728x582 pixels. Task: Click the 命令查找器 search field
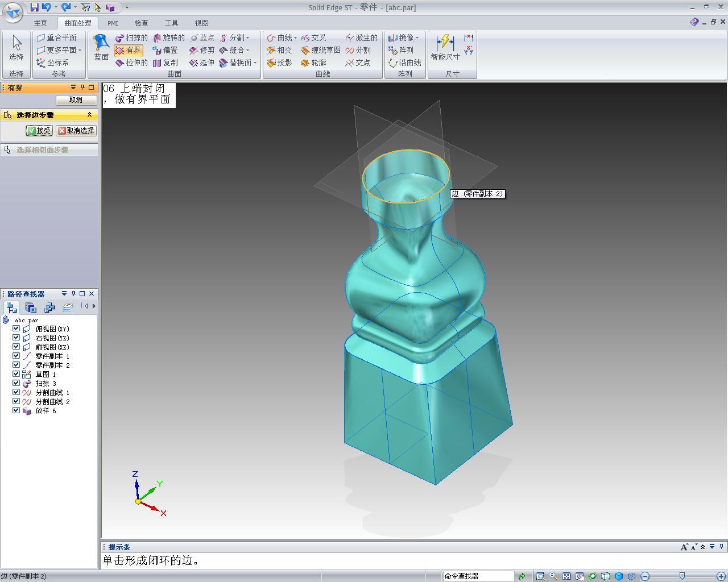[x=478, y=576]
